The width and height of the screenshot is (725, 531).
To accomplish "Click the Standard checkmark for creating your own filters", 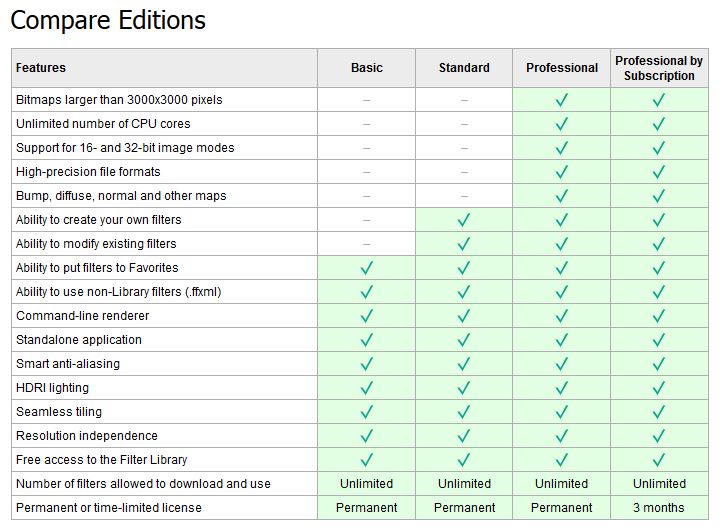I will [464, 220].
